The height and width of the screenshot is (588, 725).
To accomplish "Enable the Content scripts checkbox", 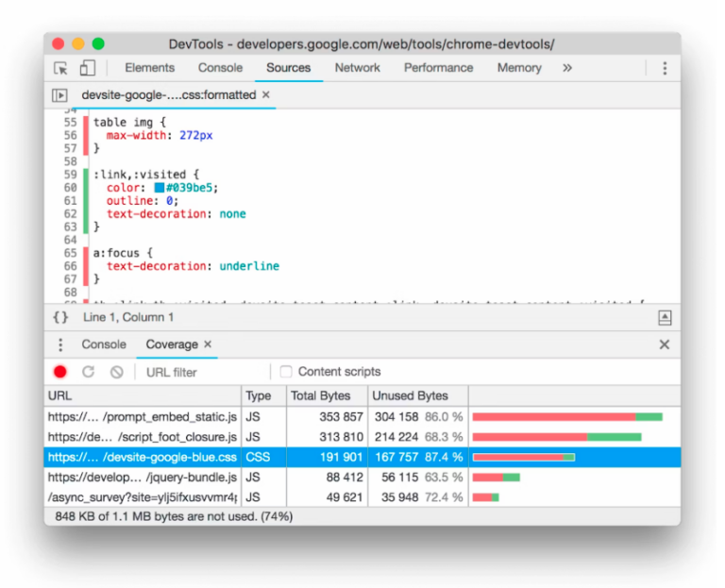I will coord(286,372).
